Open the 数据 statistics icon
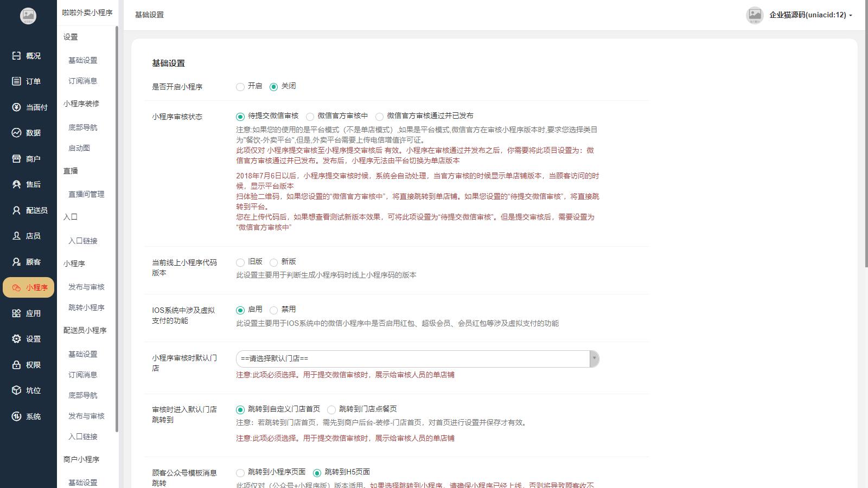The image size is (868, 488). pyautogui.click(x=16, y=133)
